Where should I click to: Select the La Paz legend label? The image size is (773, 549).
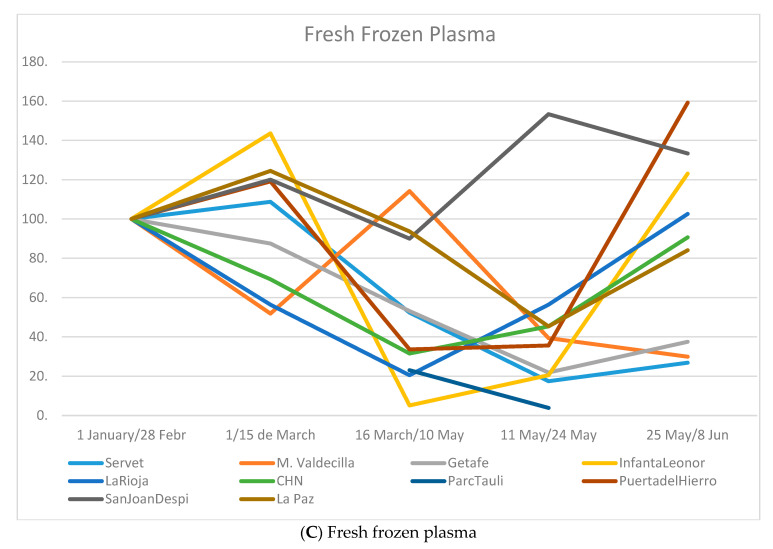point(295,499)
